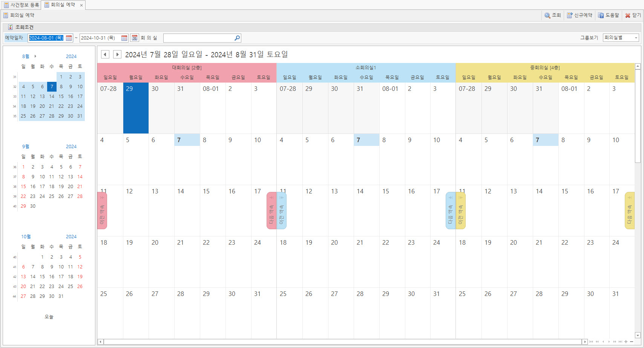The image size is (644, 348).
Task: Open the start date calendar picker
Action: (x=69, y=38)
